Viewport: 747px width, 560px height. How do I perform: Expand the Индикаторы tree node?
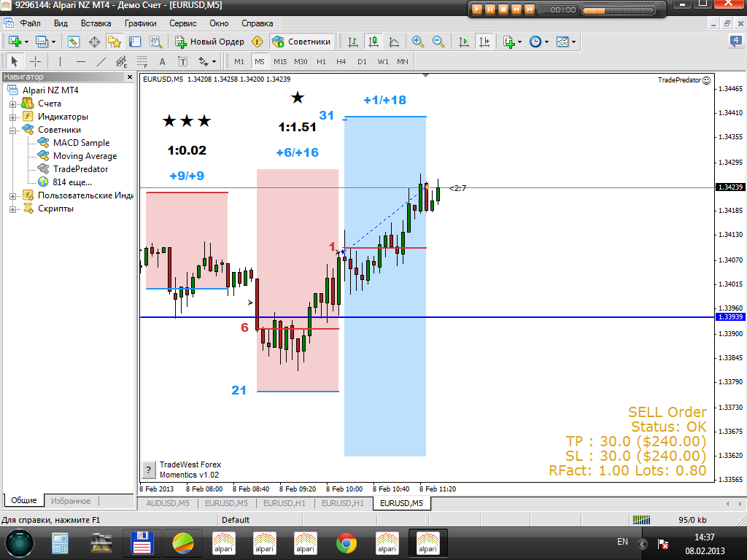(x=13, y=117)
